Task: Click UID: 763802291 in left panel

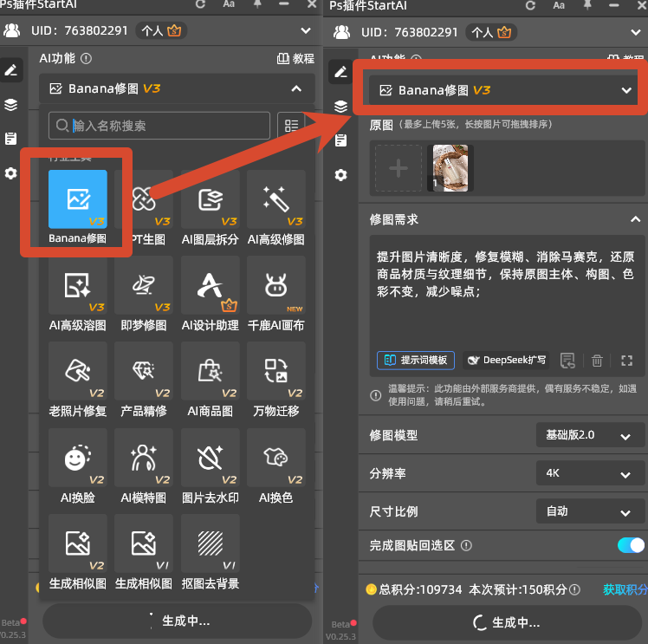Action: coord(80,30)
